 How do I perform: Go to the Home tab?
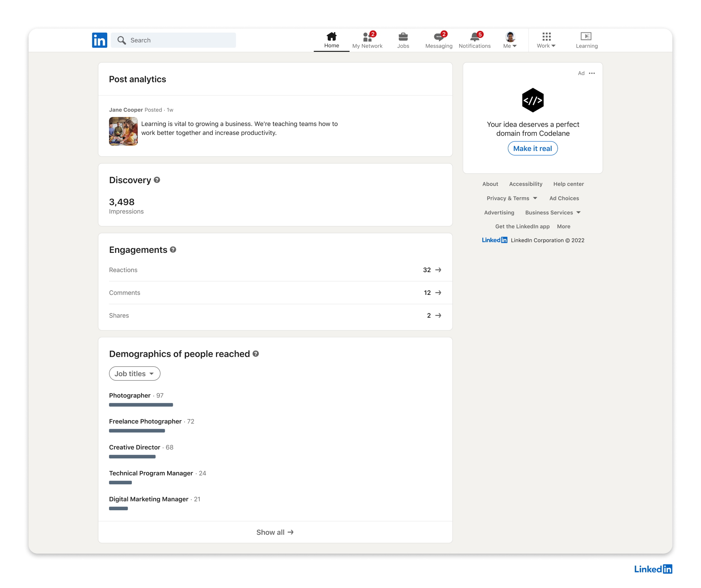pyautogui.click(x=332, y=40)
